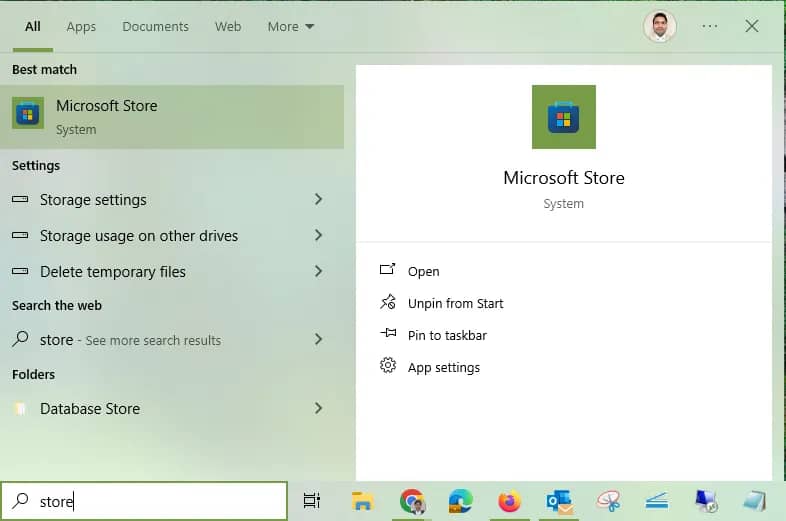Screen dimensions: 786x521
Task: Click the App settings gear icon
Action: pos(387,366)
